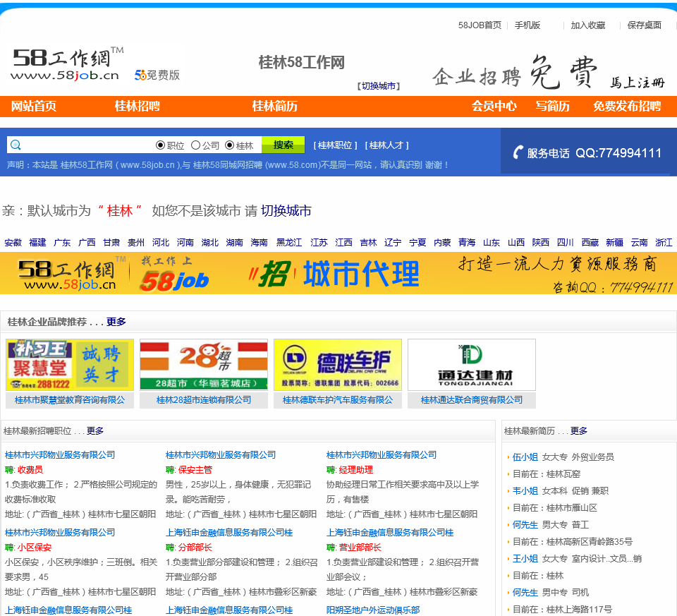Click 桂林28超市连锁有限公司 link
Viewport: 677px width, 616px height.
point(203,400)
